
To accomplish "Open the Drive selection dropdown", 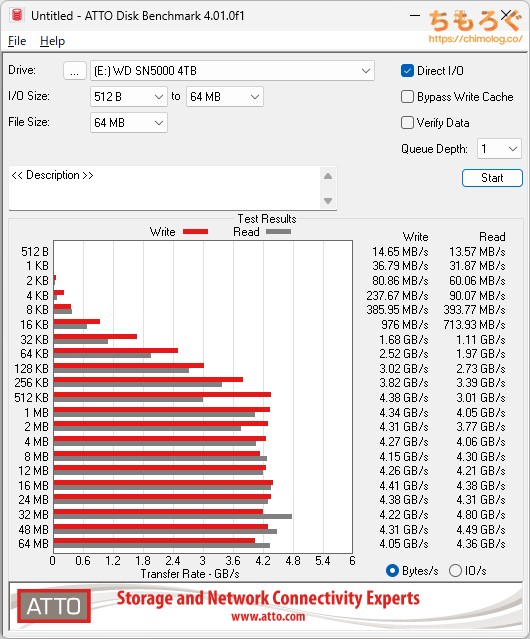I will [232, 71].
